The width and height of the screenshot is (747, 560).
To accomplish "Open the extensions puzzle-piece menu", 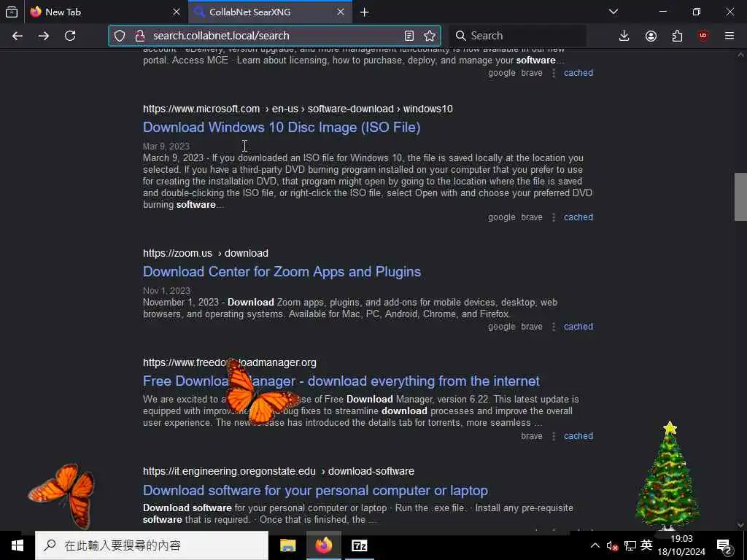I will point(677,36).
